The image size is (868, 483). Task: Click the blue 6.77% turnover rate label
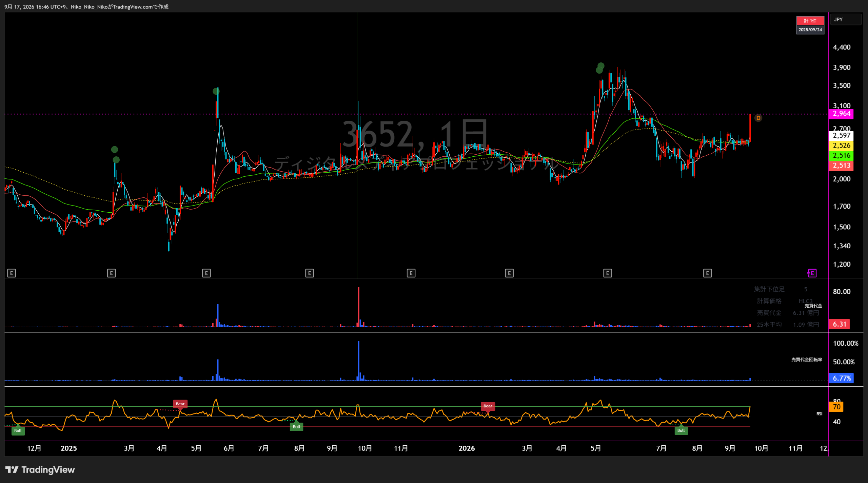click(841, 378)
